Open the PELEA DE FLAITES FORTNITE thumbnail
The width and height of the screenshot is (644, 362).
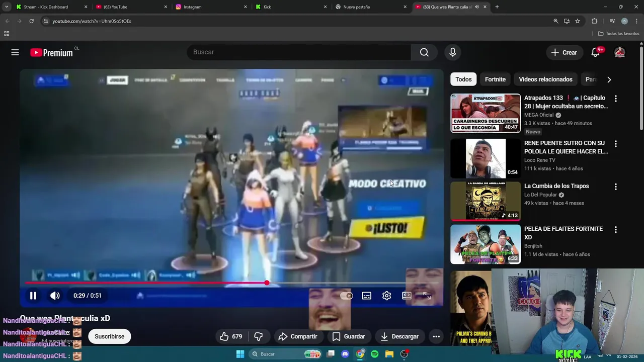point(486,244)
